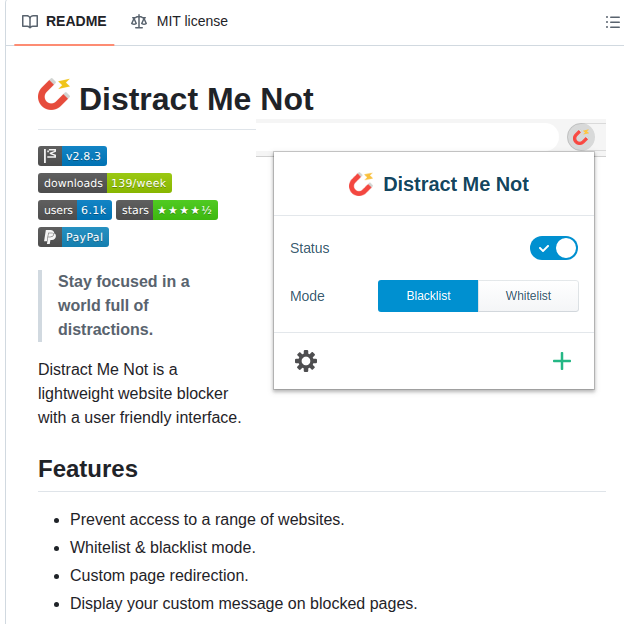Open the README outline menu icon
Screen dimensions: 624x624
pyautogui.click(x=612, y=22)
